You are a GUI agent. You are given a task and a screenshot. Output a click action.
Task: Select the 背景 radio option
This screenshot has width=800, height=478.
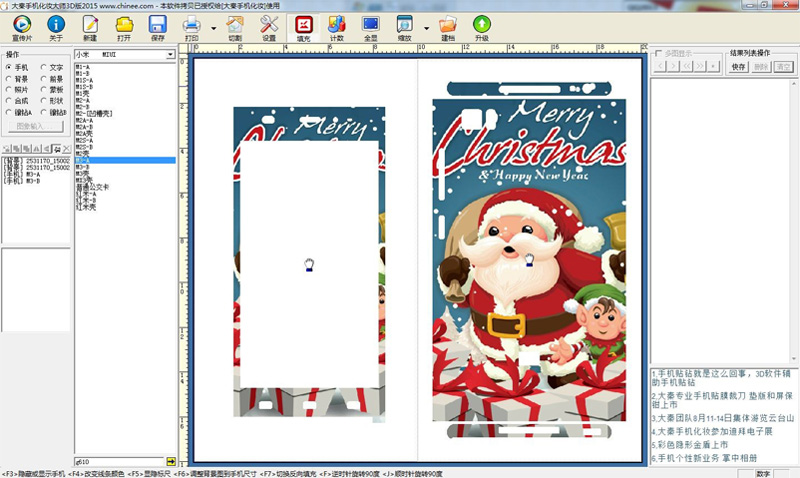(17, 79)
